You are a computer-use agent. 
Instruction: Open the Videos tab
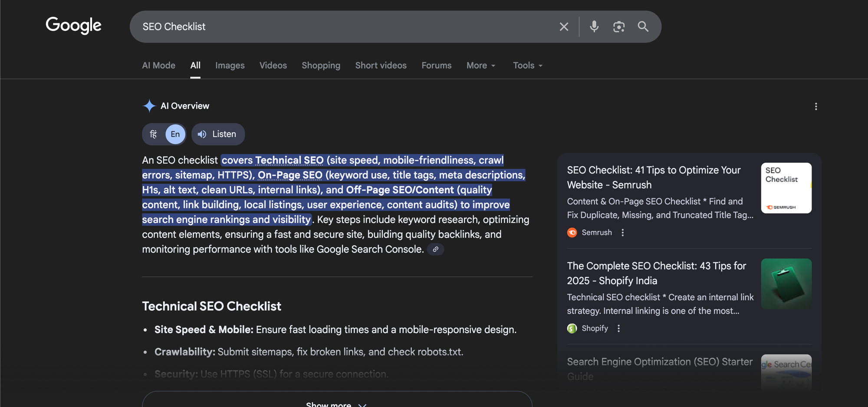click(x=273, y=65)
